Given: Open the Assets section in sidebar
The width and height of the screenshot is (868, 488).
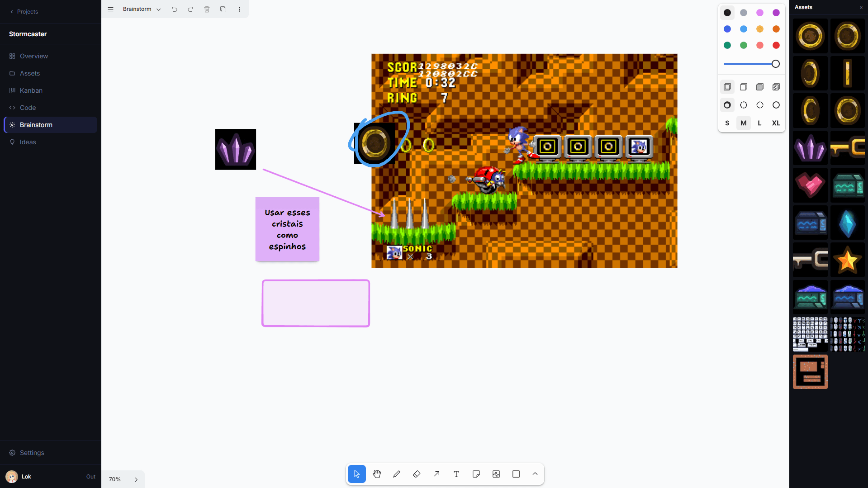Looking at the screenshot, I should point(51,73).
